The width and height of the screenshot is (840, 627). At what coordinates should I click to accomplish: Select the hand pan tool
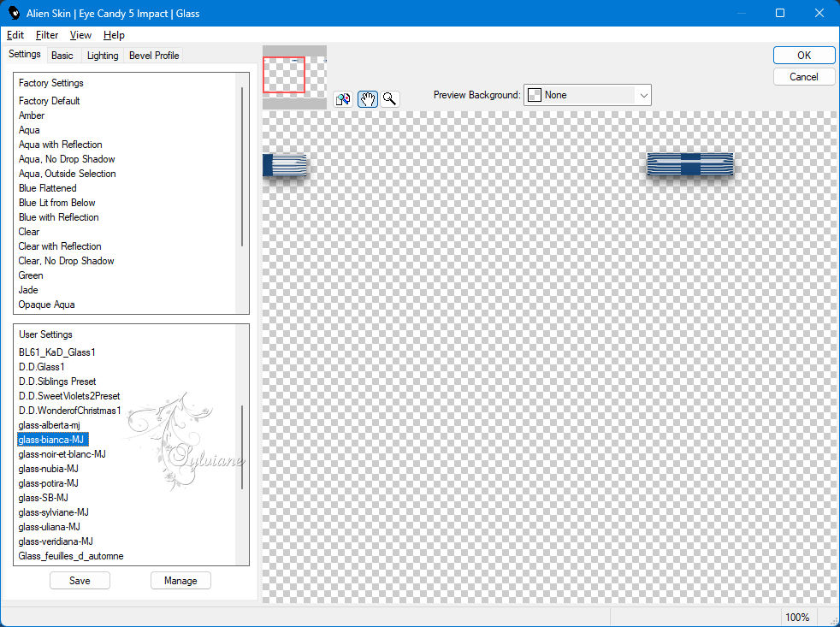point(368,99)
